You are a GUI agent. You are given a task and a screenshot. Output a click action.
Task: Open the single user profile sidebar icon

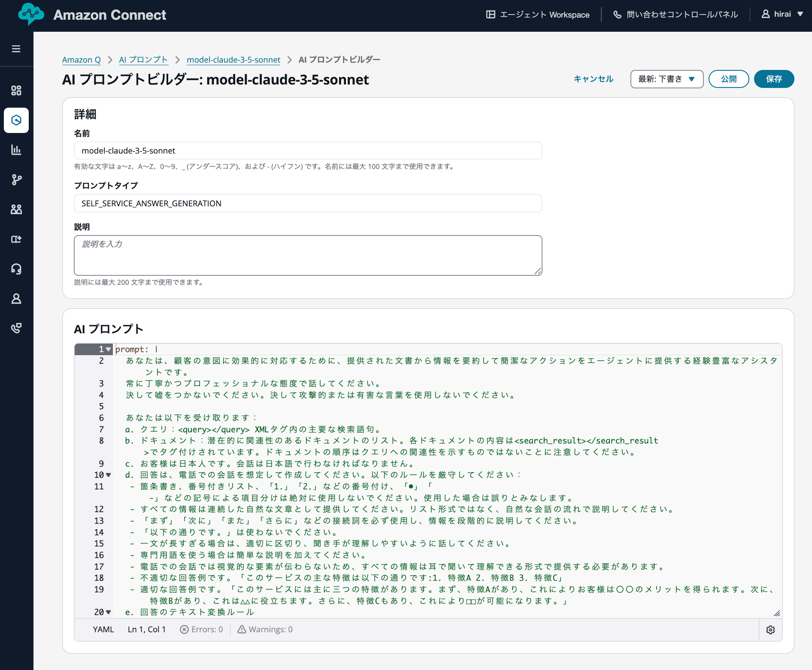tap(16, 299)
